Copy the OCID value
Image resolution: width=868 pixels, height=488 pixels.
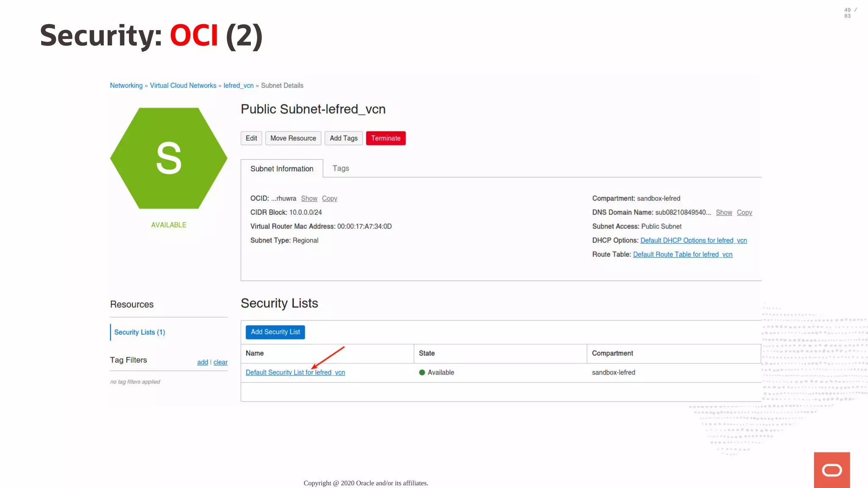pyautogui.click(x=329, y=198)
